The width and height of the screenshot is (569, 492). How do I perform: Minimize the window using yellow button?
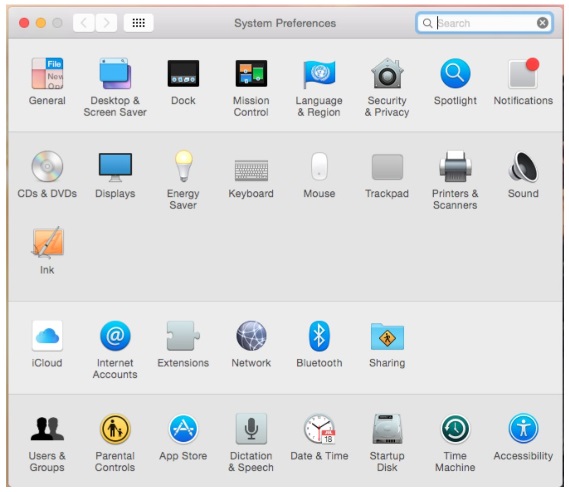tap(41, 23)
